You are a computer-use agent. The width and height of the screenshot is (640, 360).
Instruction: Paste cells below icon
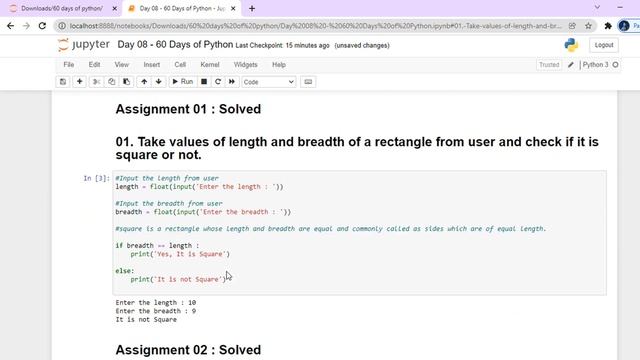(127, 82)
